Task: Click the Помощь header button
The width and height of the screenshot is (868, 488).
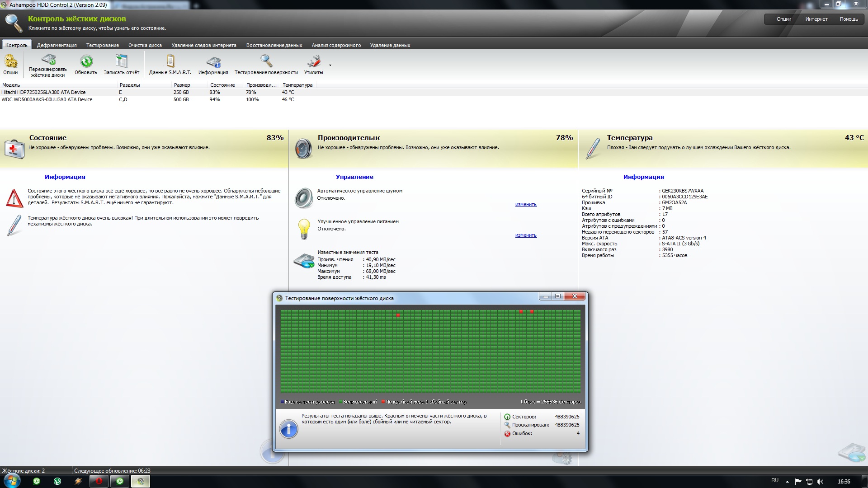Action: tap(849, 19)
